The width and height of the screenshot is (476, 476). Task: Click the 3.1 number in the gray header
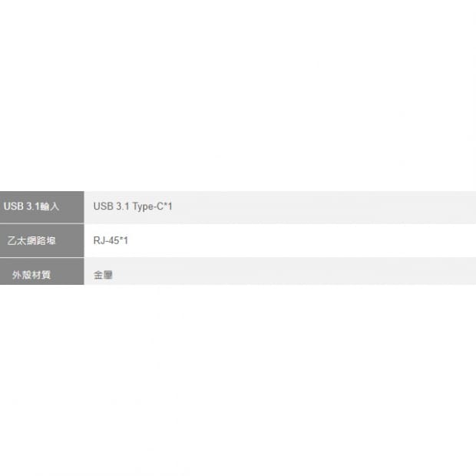(33, 207)
